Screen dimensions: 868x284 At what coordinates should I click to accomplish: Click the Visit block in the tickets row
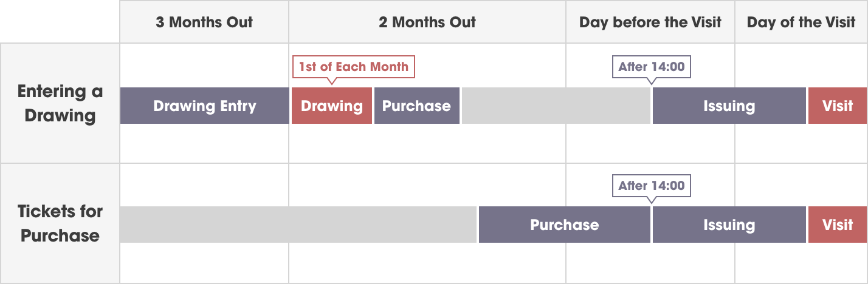[x=838, y=225]
